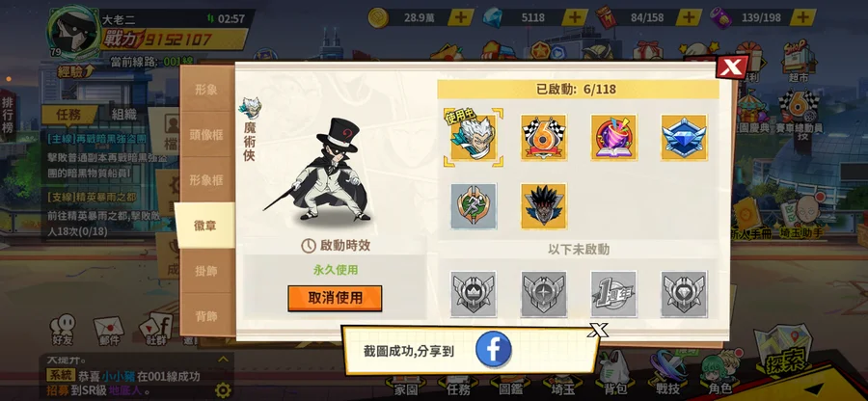Screen dimensions: 868x401
Task: Dismiss the screenshot share banner
Action: (598, 331)
